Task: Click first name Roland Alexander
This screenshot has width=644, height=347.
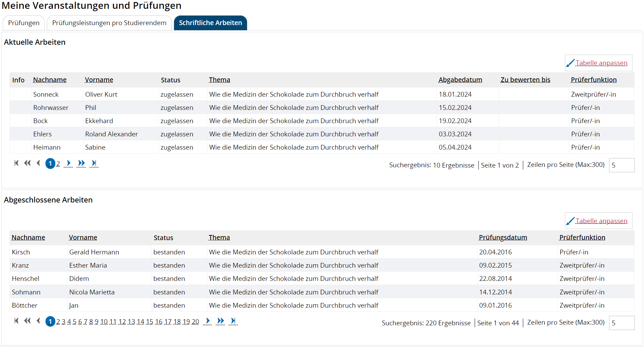Action: (x=112, y=134)
